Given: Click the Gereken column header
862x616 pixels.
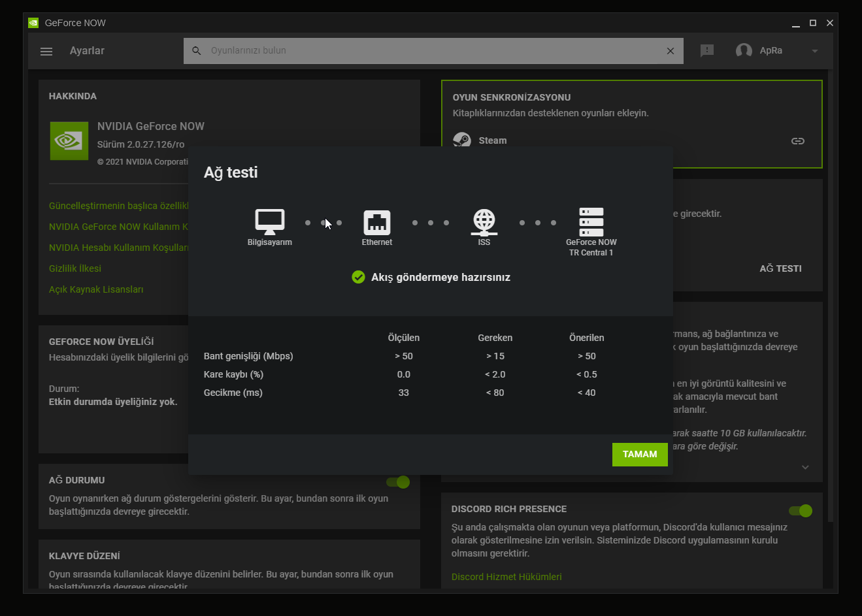Looking at the screenshot, I should [495, 338].
